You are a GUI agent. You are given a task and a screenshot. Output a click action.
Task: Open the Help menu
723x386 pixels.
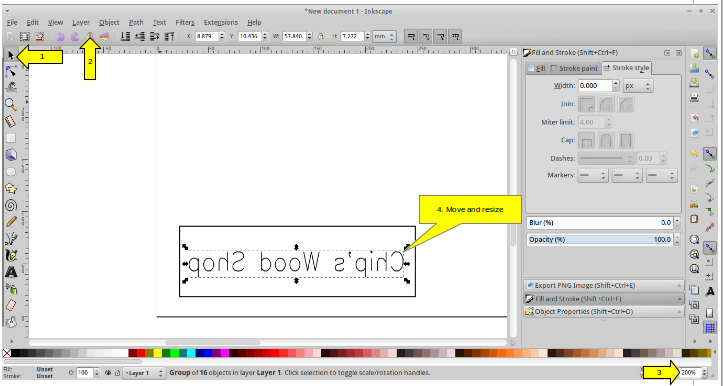(254, 22)
